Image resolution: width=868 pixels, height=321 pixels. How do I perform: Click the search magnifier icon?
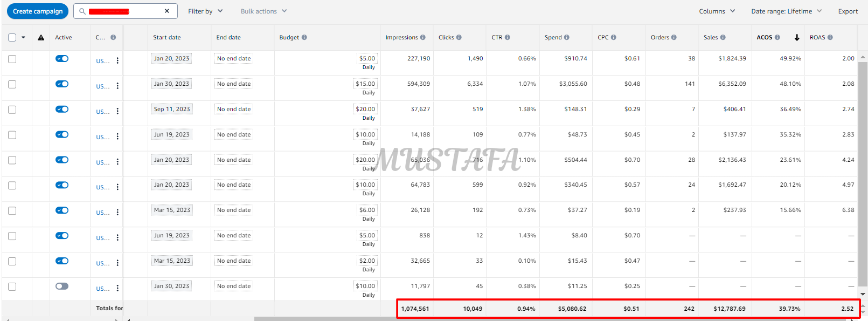point(82,11)
